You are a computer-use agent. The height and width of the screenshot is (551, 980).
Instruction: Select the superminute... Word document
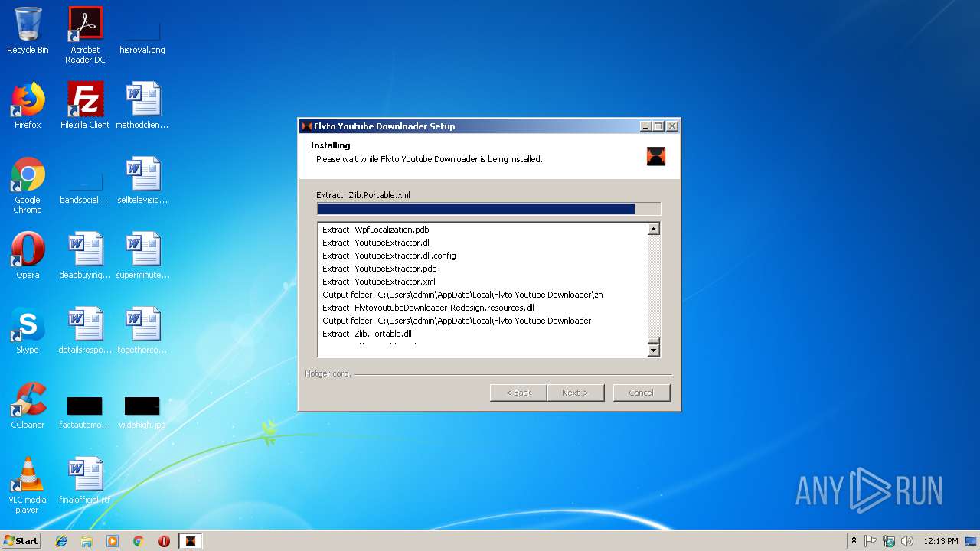pos(142,256)
